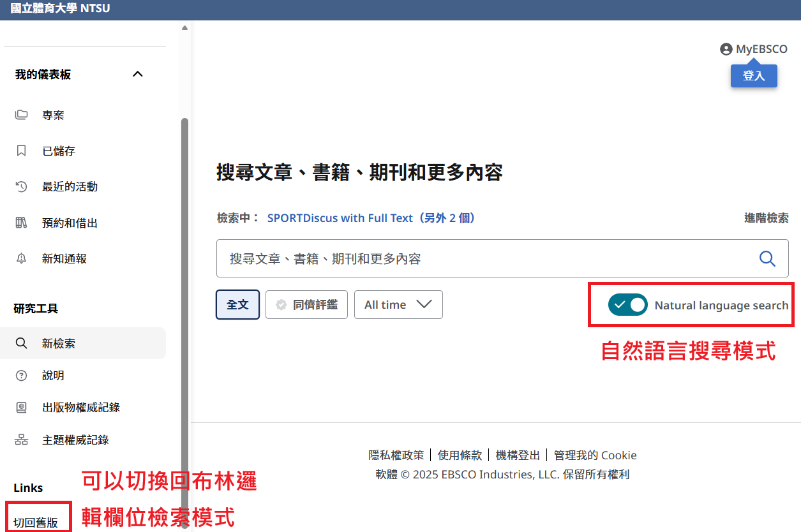Open the All time date dropdown
The height and width of the screenshot is (532, 801).
(398, 305)
